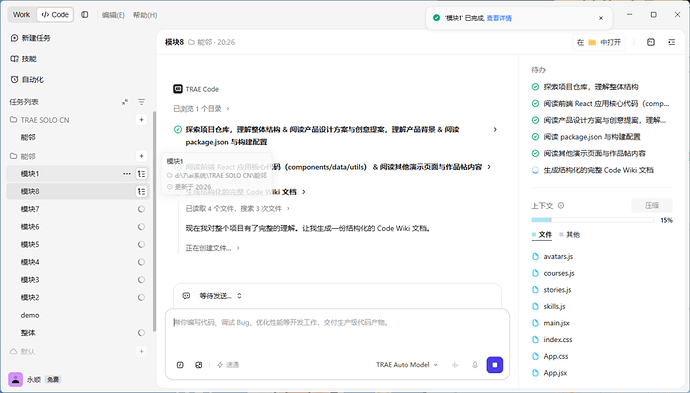The width and height of the screenshot is (690, 393).
Task: Toggle the sidebar panel icon beside Code
Action: [84, 15]
